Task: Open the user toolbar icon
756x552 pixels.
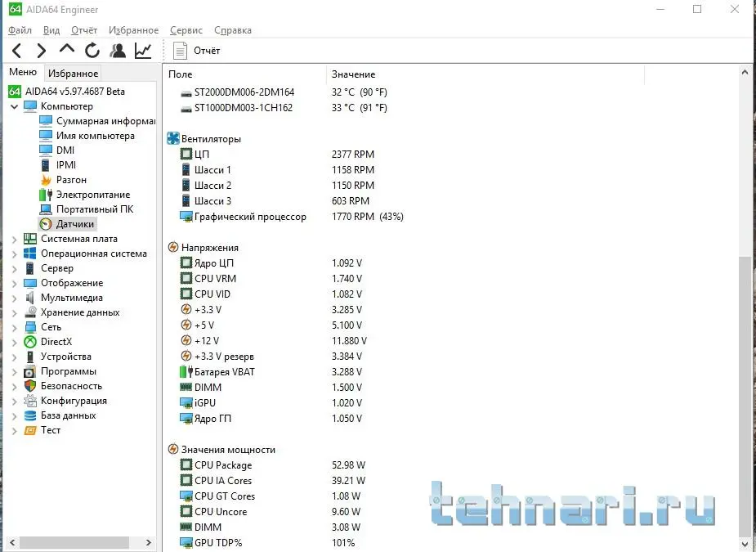Action: pyautogui.click(x=117, y=50)
